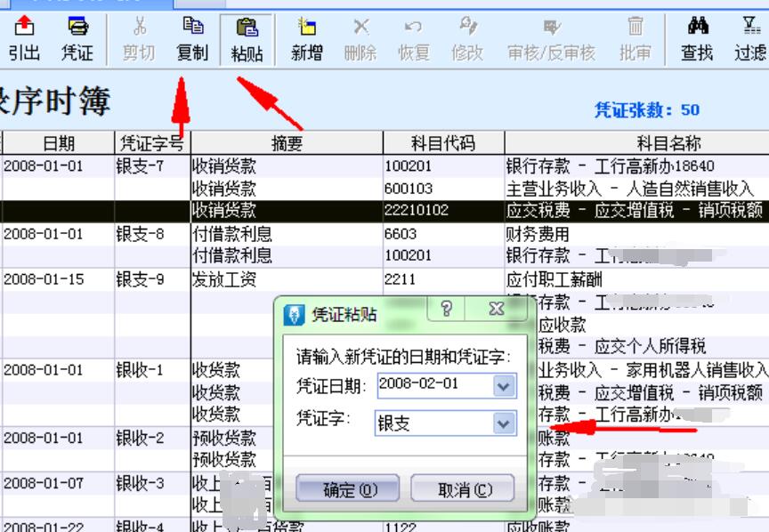Click the 批审 batch approve icon

coord(635,39)
